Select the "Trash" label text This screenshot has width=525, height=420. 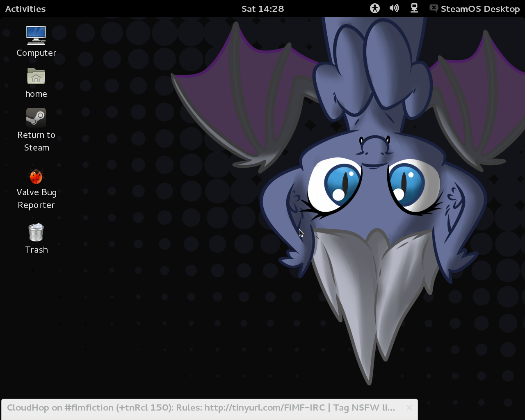[36, 250]
